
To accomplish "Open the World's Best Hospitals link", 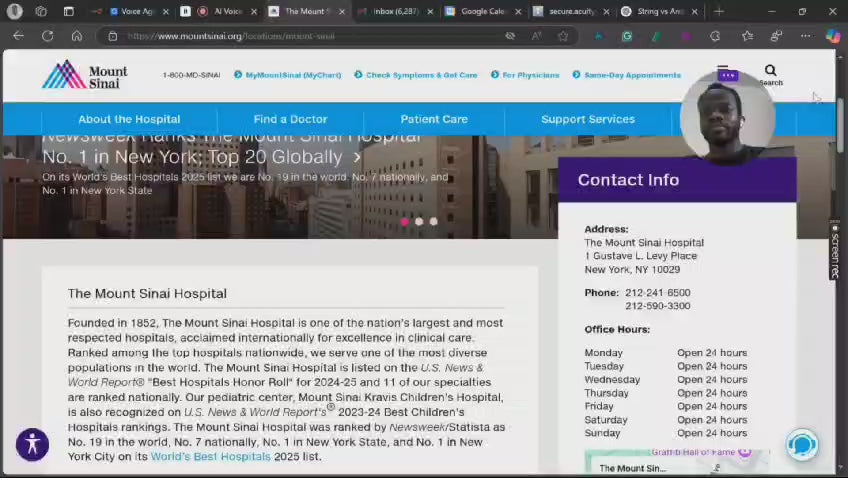I will [x=210, y=457].
